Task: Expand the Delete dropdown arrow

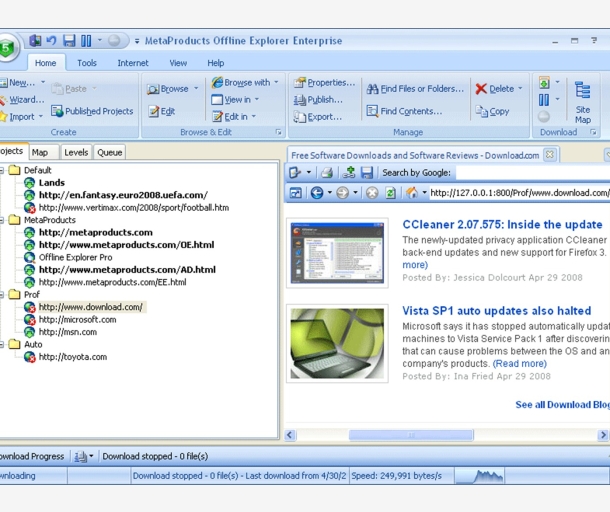Action: (525, 89)
